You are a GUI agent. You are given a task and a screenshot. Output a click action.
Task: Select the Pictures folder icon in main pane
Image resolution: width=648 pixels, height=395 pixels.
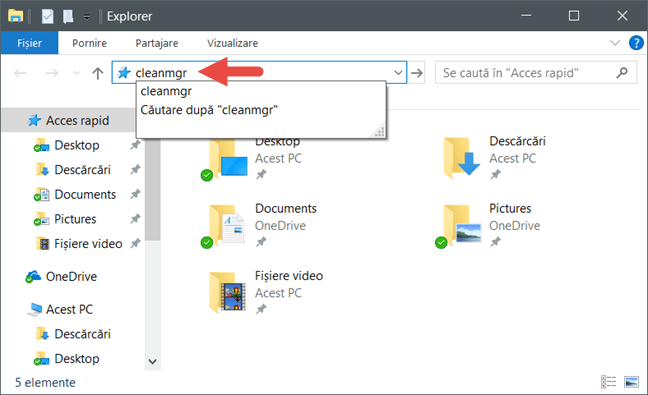[x=460, y=226]
